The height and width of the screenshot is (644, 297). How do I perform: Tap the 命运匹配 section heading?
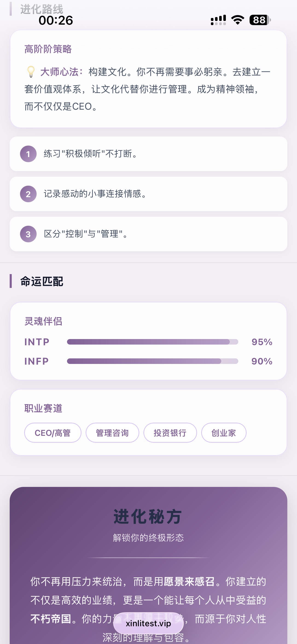(42, 281)
